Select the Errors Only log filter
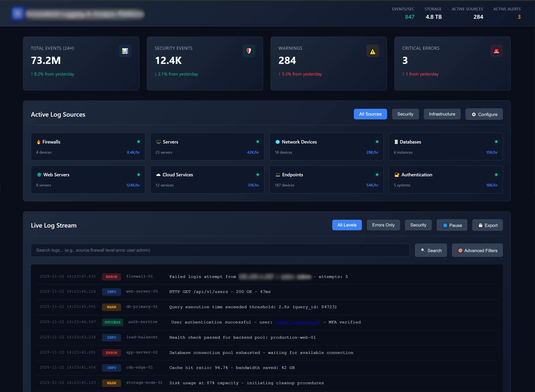Image resolution: width=535 pixels, height=392 pixels. pyautogui.click(x=383, y=225)
